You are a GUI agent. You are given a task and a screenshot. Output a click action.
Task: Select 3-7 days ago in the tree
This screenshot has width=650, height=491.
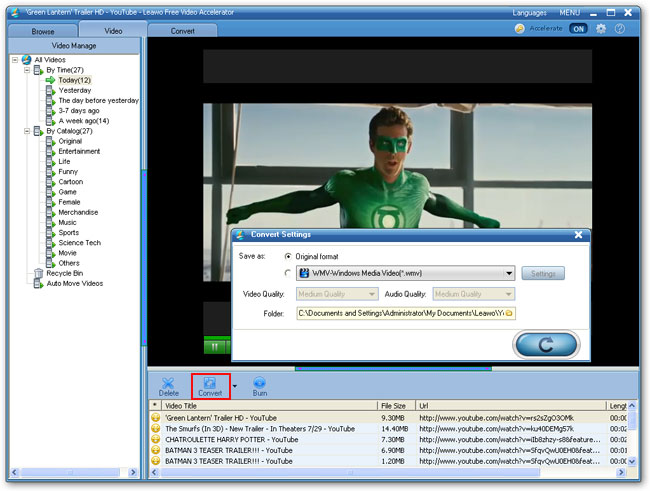[x=79, y=111]
